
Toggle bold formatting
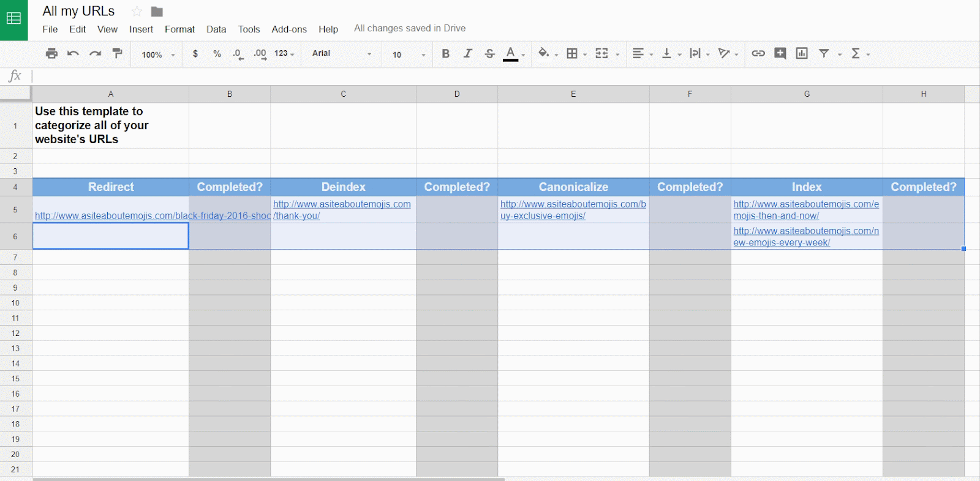[x=445, y=54]
